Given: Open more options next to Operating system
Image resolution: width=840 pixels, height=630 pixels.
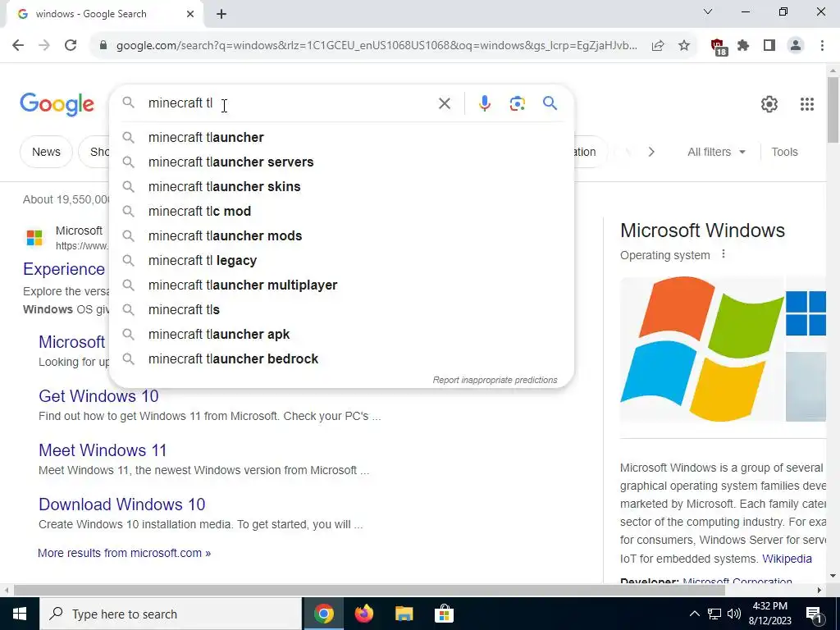Looking at the screenshot, I should click(x=724, y=254).
